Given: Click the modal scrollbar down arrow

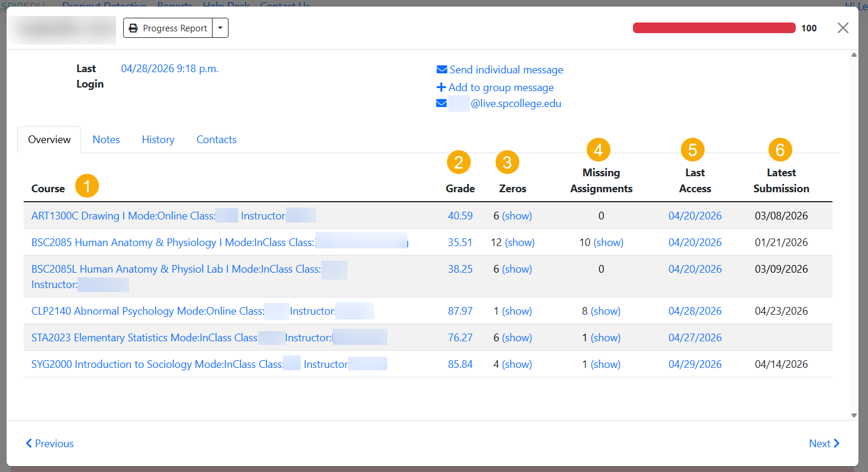Looking at the screenshot, I should click(x=854, y=416).
